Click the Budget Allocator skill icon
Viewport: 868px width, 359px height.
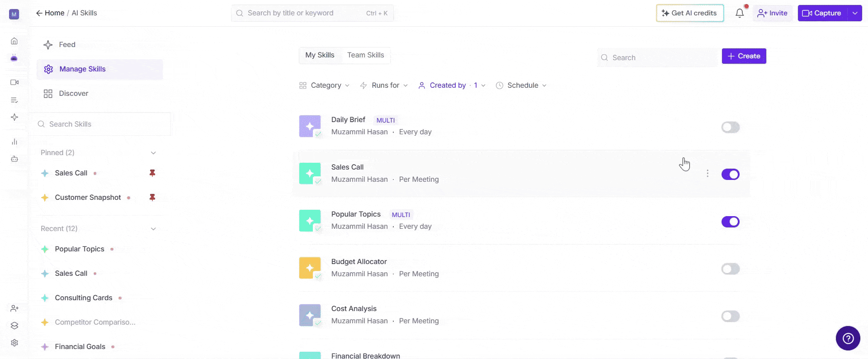point(310,268)
